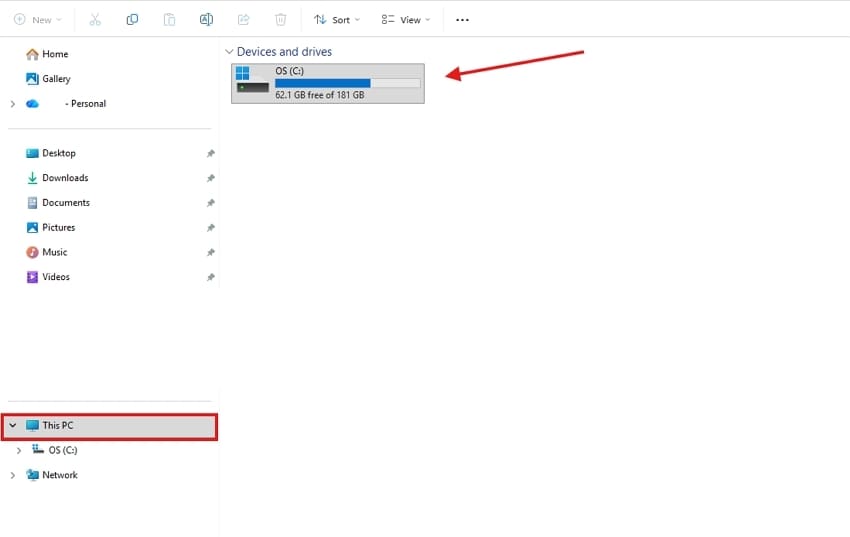Open Gallery in navigation pane
The height and width of the screenshot is (537, 850).
coord(48,79)
